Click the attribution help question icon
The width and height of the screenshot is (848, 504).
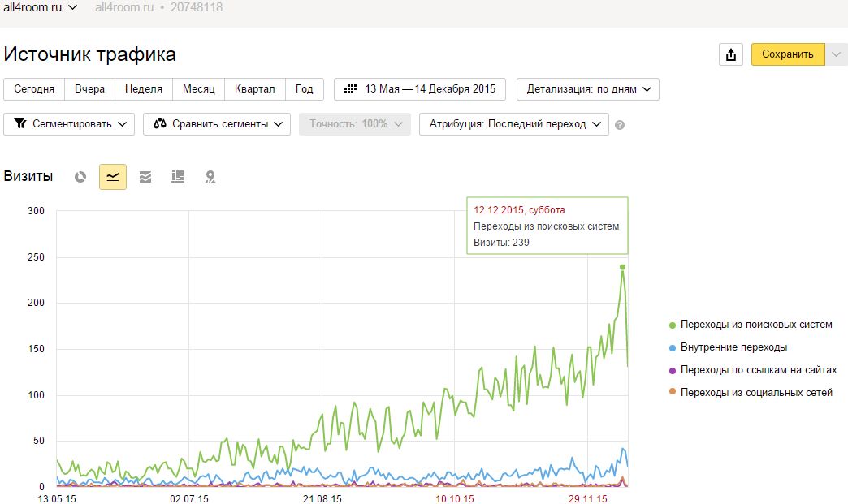(620, 125)
